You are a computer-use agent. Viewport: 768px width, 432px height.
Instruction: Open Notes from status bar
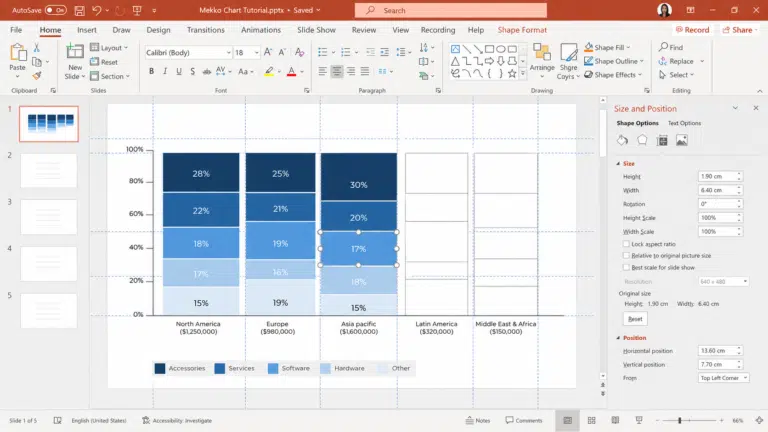pyautogui.click(x=478, y=420)
